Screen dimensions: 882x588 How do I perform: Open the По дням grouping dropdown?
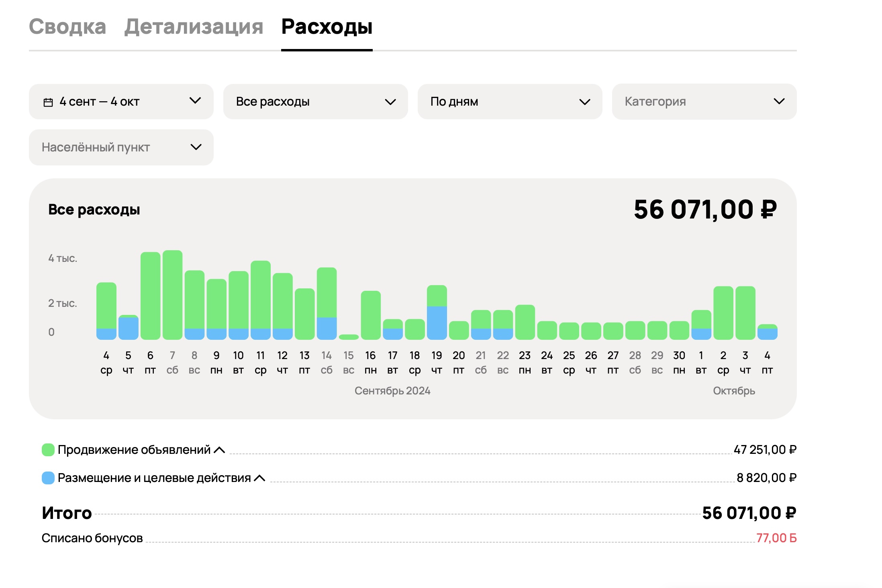point(510,102)
